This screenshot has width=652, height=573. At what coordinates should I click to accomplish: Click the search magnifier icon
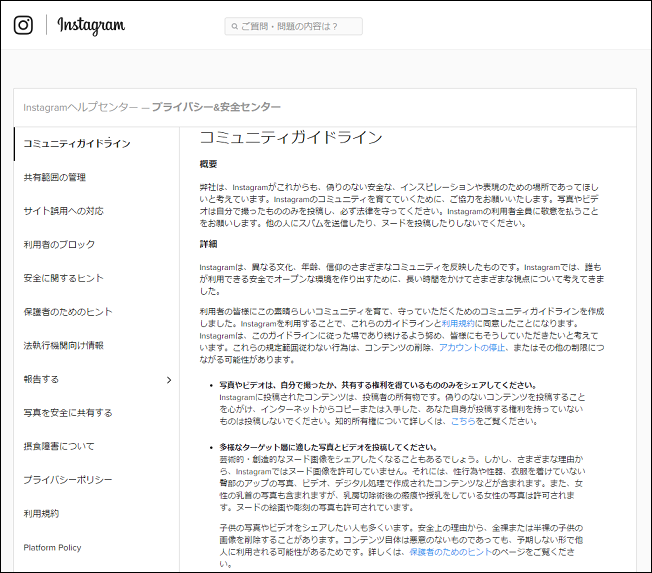pos(235,27)
